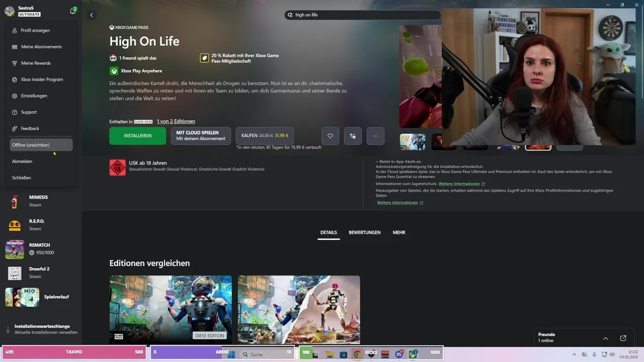Click the search field with high on life
This screenshot has height=362, width=644.
tap(362, 15)
